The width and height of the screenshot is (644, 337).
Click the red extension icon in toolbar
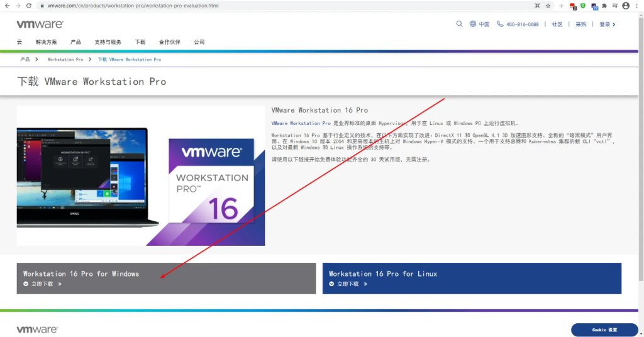tap(572, 6)
